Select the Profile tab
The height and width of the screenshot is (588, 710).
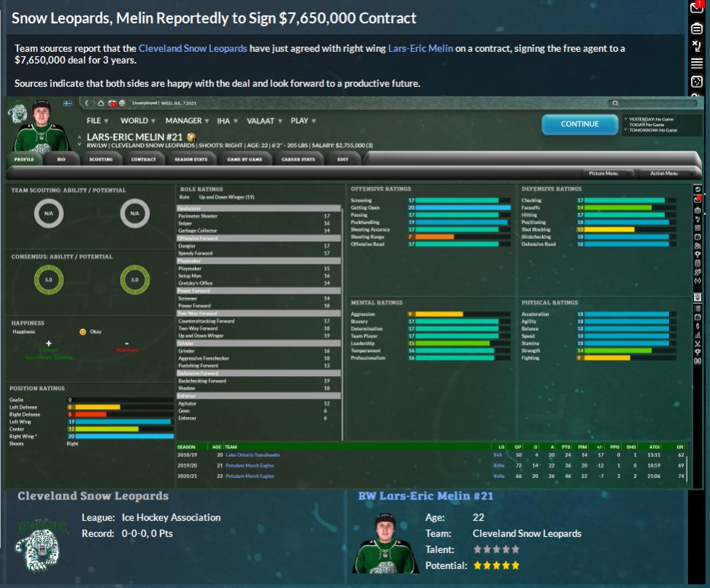(x=24, y=159)
